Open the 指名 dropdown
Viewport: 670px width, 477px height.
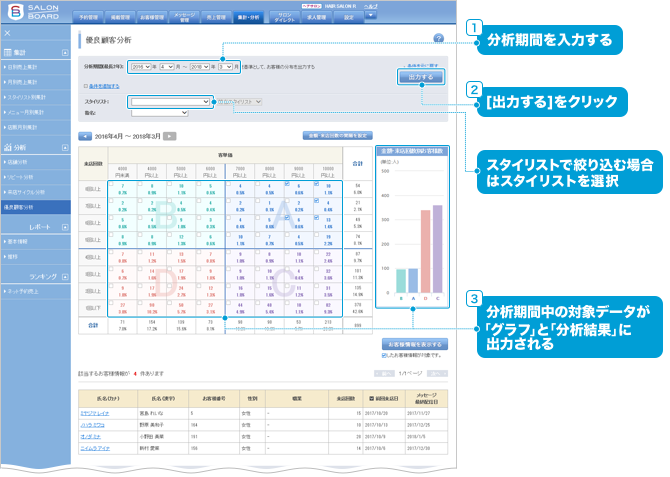[x=159, y=113]
